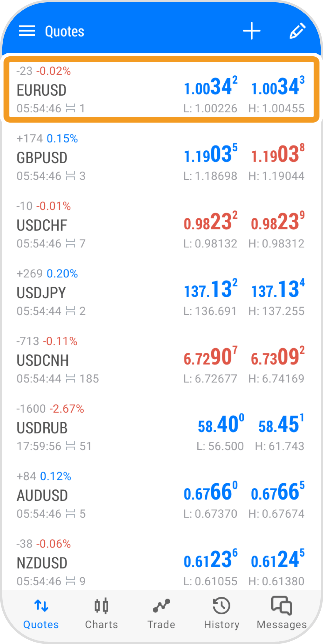Select the NZDUSD symbol name
The width and height of the screenshot is (323, 644).
tap(42, 563)
